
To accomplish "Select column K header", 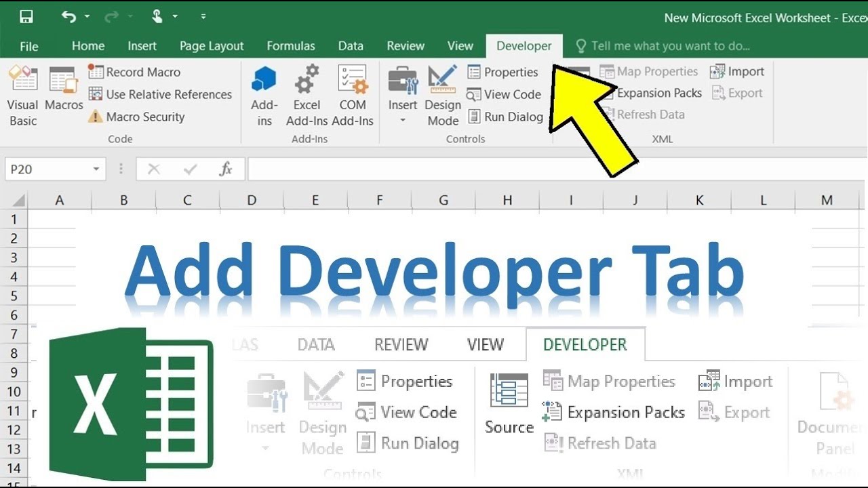I will (699, 200).
